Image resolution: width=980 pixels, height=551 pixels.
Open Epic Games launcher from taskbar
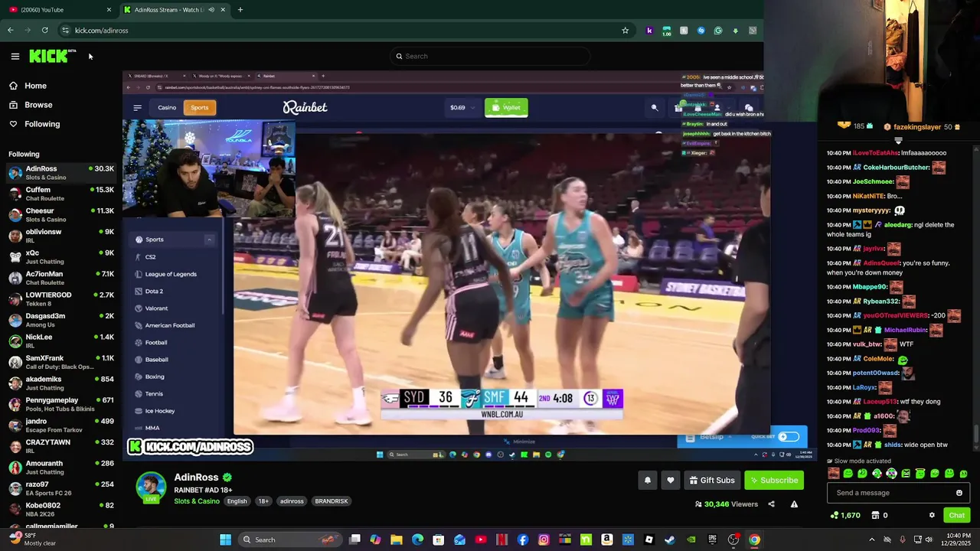[x=712, y=540]
